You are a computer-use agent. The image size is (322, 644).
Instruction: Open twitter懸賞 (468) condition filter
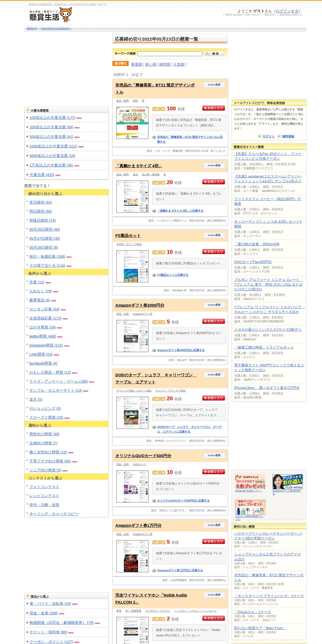[43, 336]
